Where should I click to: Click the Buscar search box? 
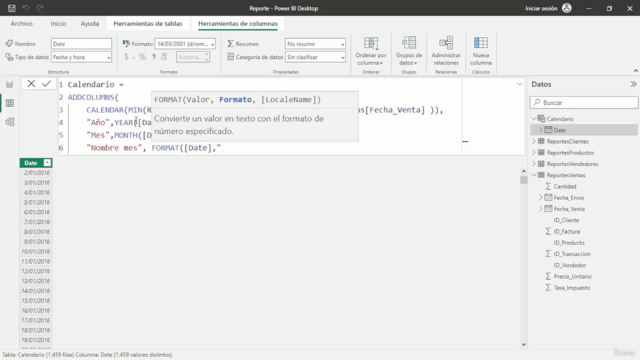tap(584, 102)
